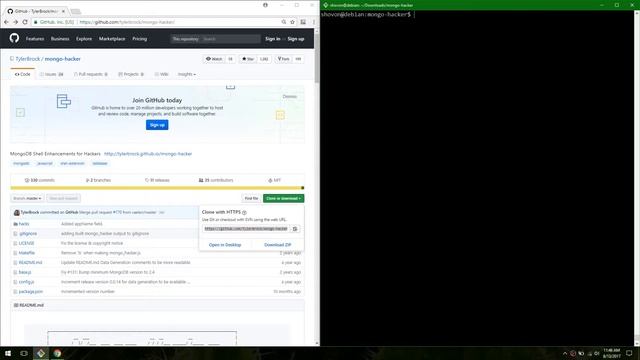This screenshot has width=640, height=360.
Task: Open Task View on the taskbar
Action: 24,353
